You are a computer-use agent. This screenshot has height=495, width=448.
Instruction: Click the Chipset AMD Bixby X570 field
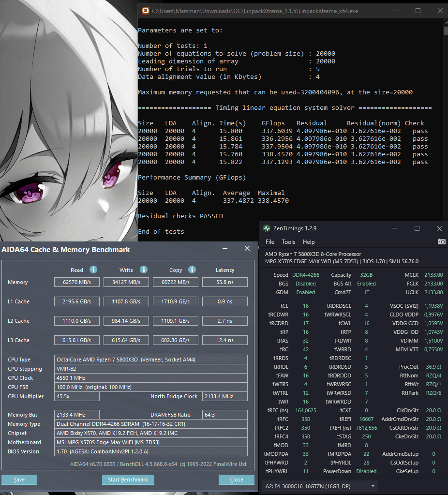[151, 433]
